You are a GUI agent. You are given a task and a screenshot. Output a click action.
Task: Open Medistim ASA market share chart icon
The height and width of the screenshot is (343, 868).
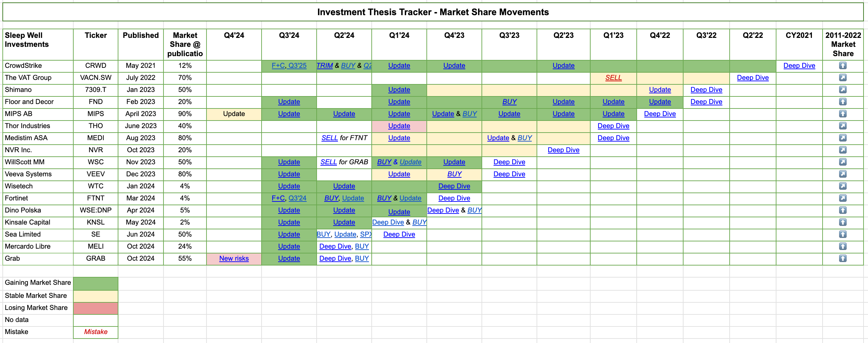pyautogui.click(x=843, y=138)
